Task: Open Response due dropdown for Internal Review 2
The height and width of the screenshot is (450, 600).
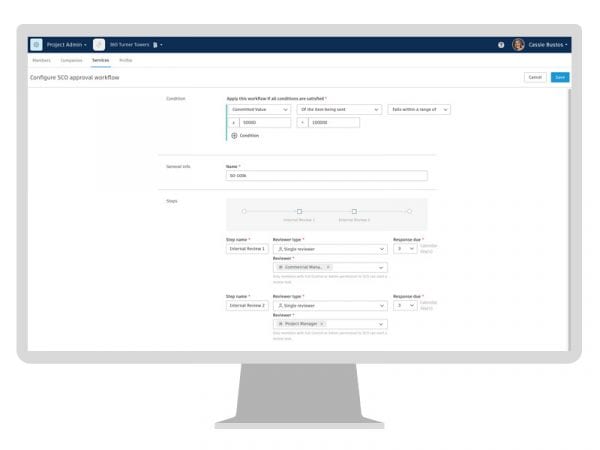Action: 405,306
